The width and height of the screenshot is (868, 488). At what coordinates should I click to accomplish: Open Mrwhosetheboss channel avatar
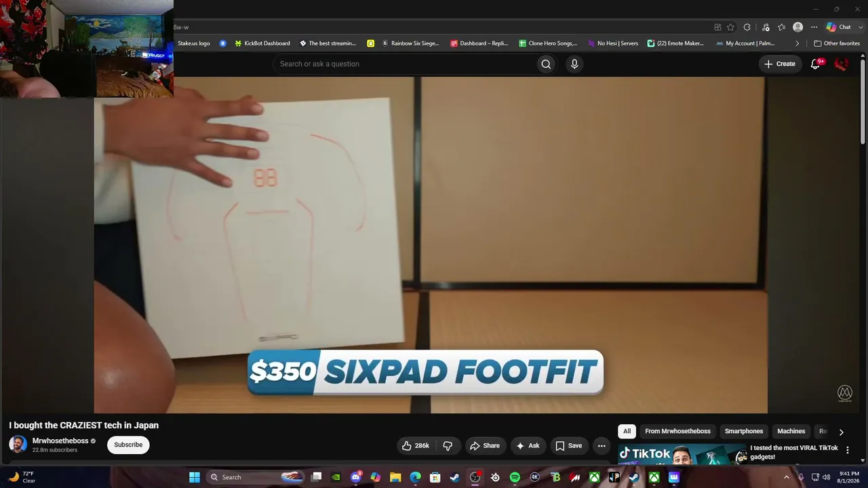point(18,445)
